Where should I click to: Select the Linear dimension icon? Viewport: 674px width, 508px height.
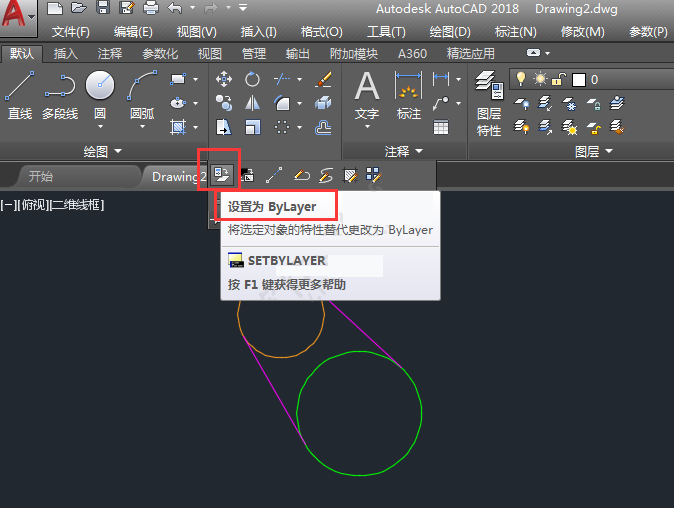click(441, 79)
